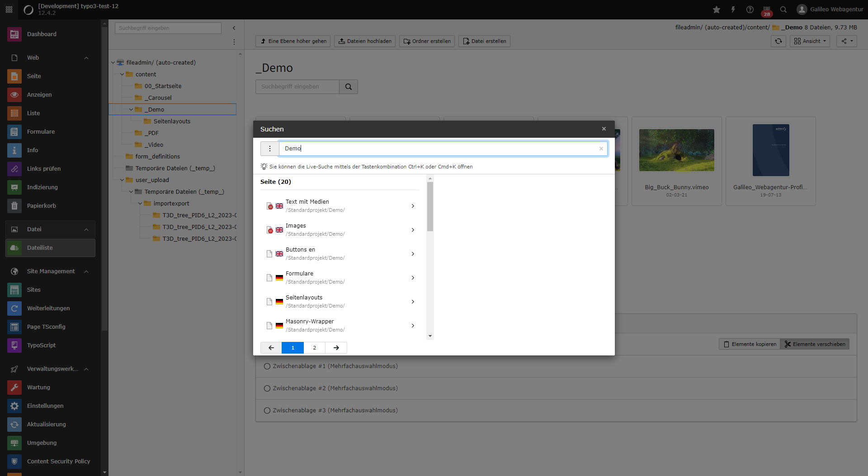
Task: Clear the Demo search via the X icon
Action: 601,149
